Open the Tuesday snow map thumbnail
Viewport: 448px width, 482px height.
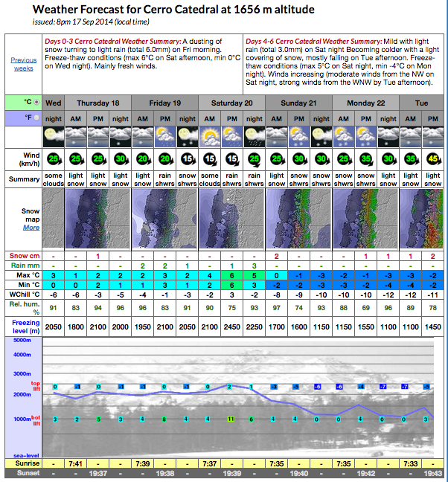[421, 219]
